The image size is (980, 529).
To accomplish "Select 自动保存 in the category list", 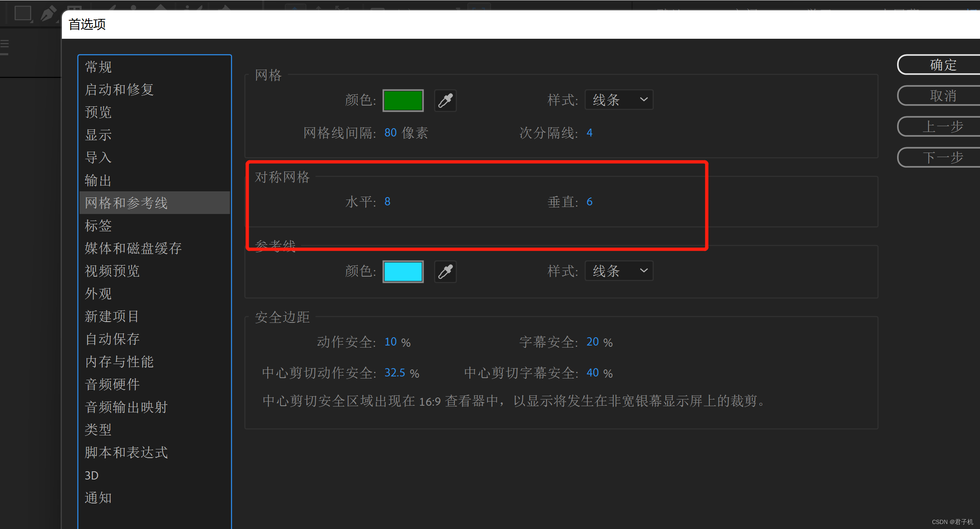I will click(112, 339).
